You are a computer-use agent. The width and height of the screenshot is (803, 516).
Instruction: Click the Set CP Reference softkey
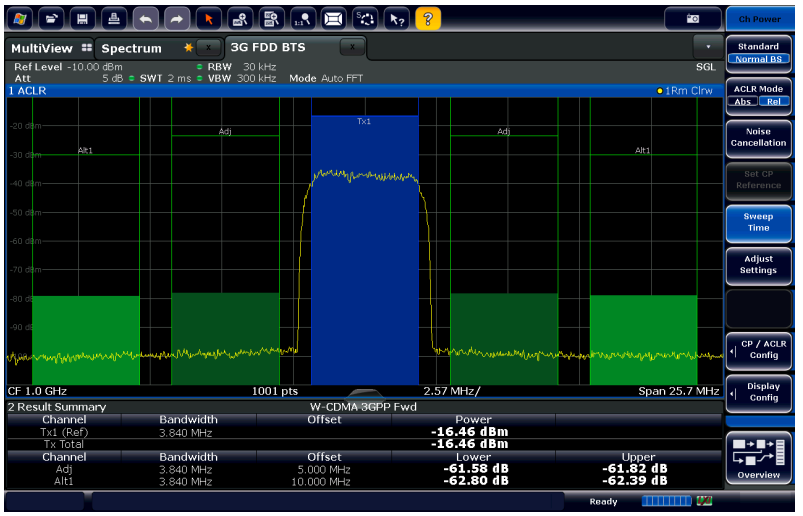(x=758, y=180)
